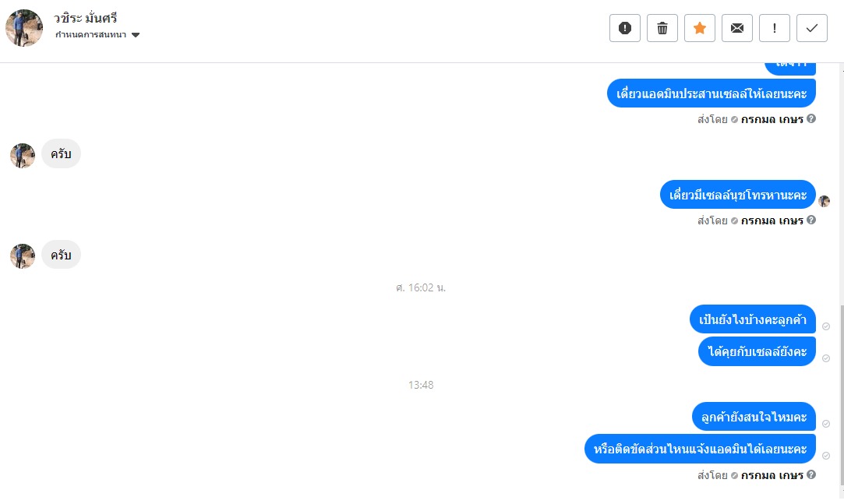This screenshot has width=844, height=504.
Task: Click the small seen avatar beside เดี๋ยวมีเซลล์นุชโทรหานะคะ
Action: pyautogui.click(x=824, y=201)
